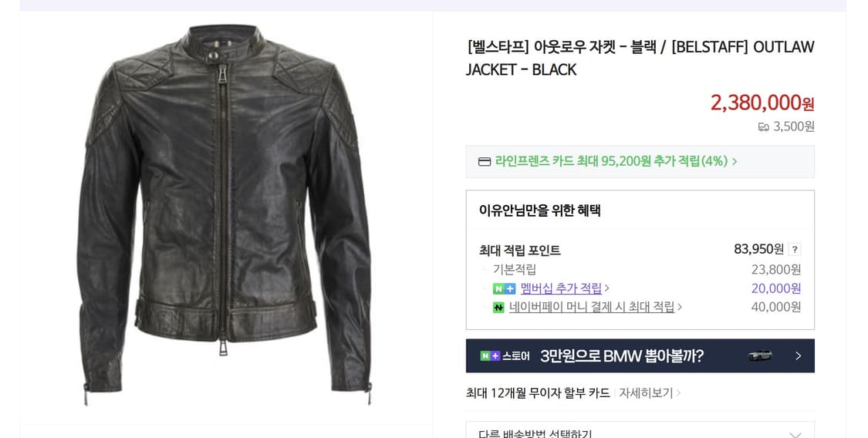Click the N+ 스토어 logo in the banner
868x438 pixels.
(x=505, y=356)
